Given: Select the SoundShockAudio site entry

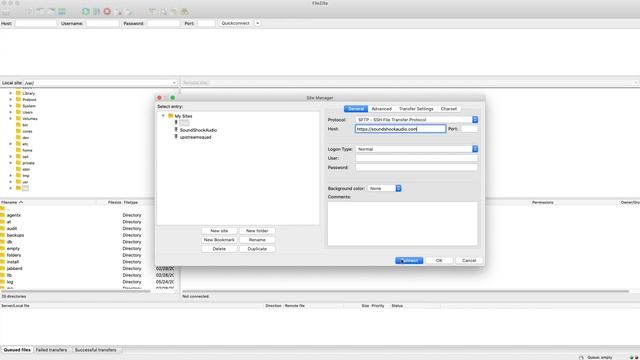Looking at the screenshot, I should coord(198,130).
